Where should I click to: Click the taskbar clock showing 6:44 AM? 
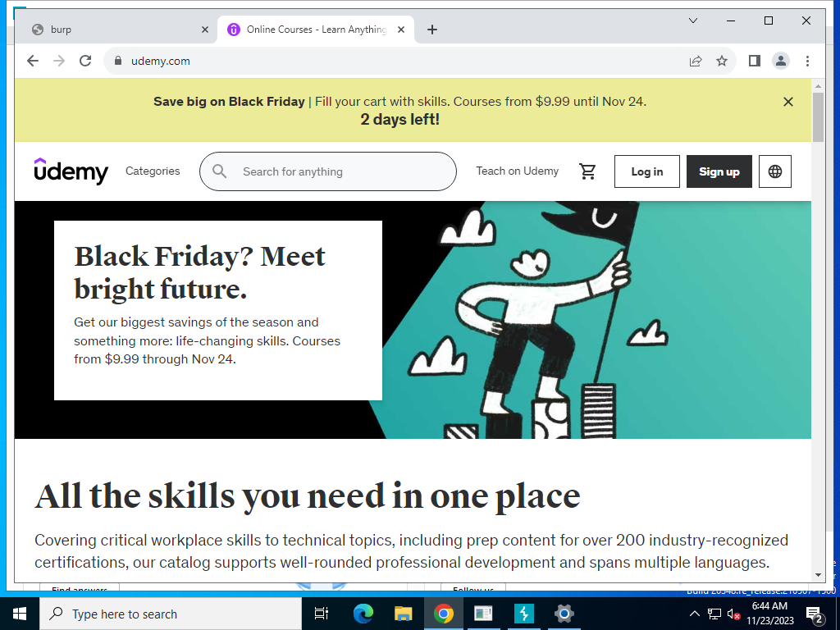point(769,614)
